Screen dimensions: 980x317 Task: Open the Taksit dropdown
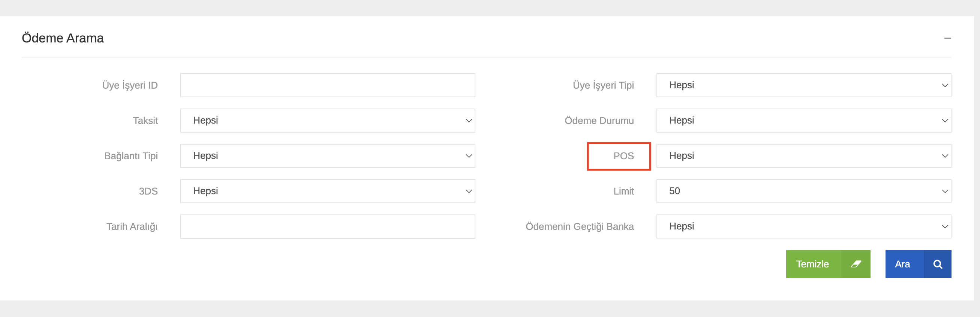327,121
